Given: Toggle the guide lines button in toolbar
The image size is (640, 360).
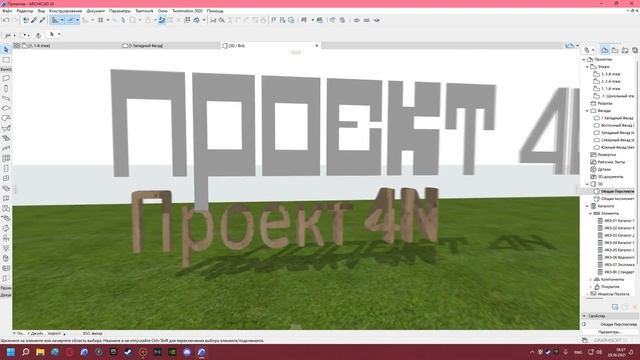Looking at the screenshot, I should [x=55, y=20].
